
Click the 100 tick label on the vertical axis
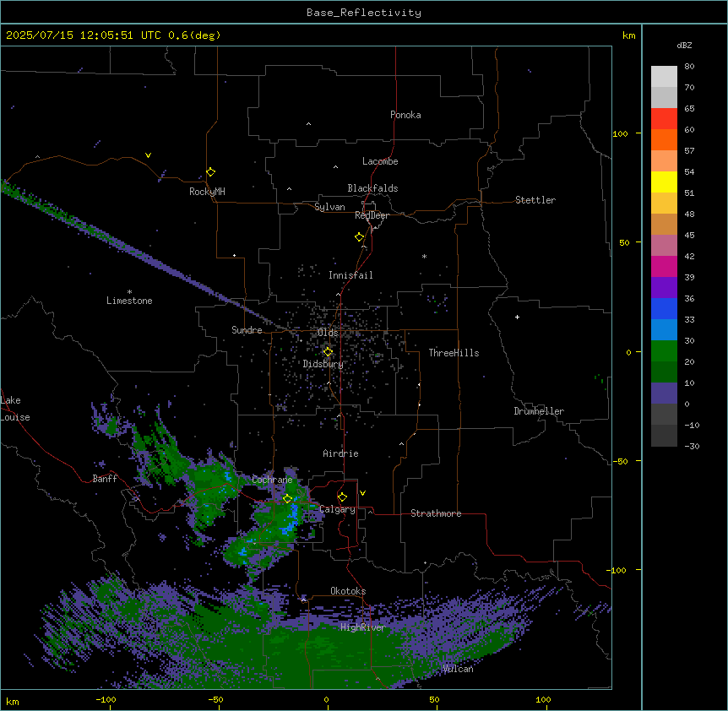tap(620, 133)
